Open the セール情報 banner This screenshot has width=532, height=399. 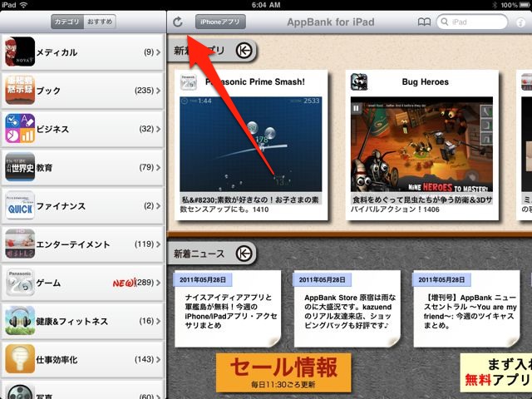(283, 372)
